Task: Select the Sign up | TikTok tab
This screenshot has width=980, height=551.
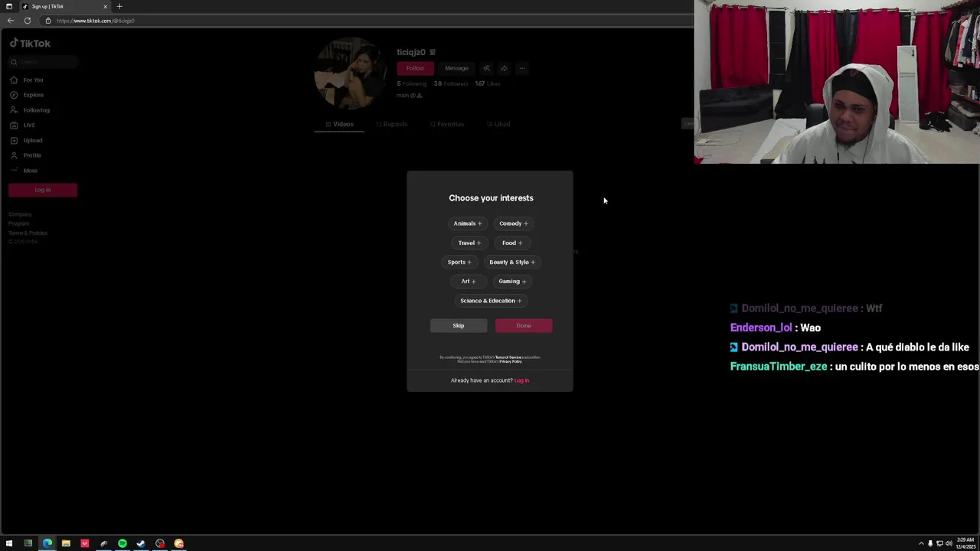Action: 64,6
